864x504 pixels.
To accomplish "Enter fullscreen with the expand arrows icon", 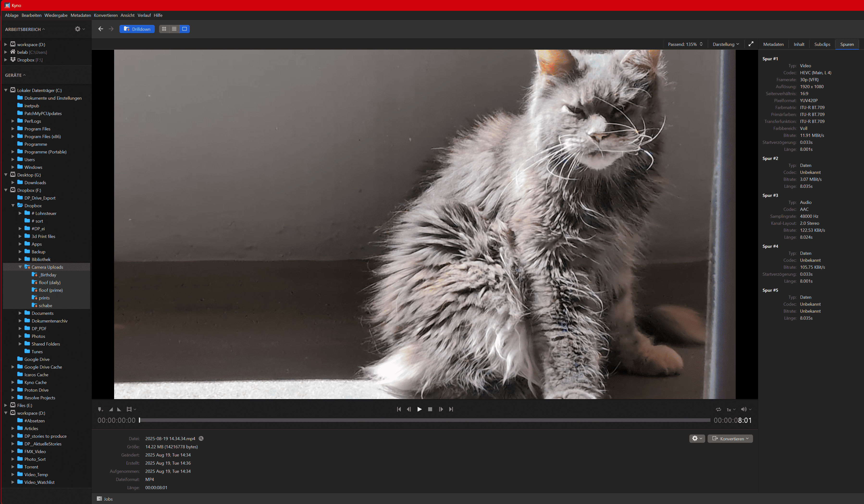I will pyautogui.click(x=751, y=44).
